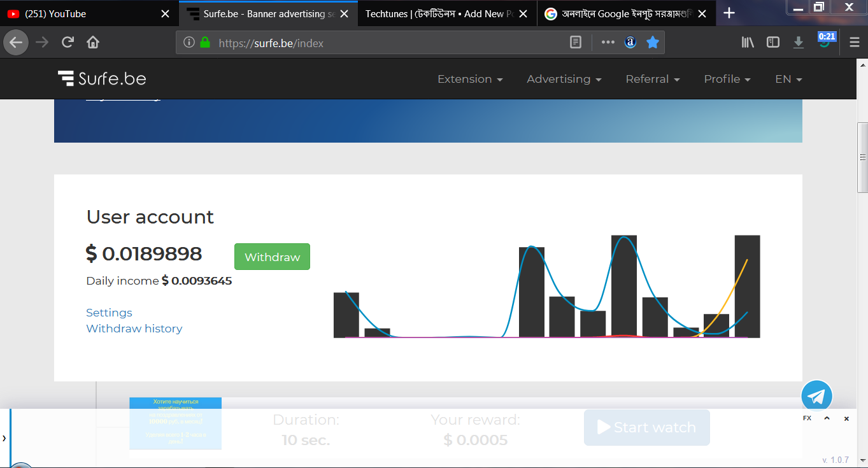Expand the Extension dropdown menu
Image resolution: width=868 pixels, height=468 pixels.
click(470, 79)
